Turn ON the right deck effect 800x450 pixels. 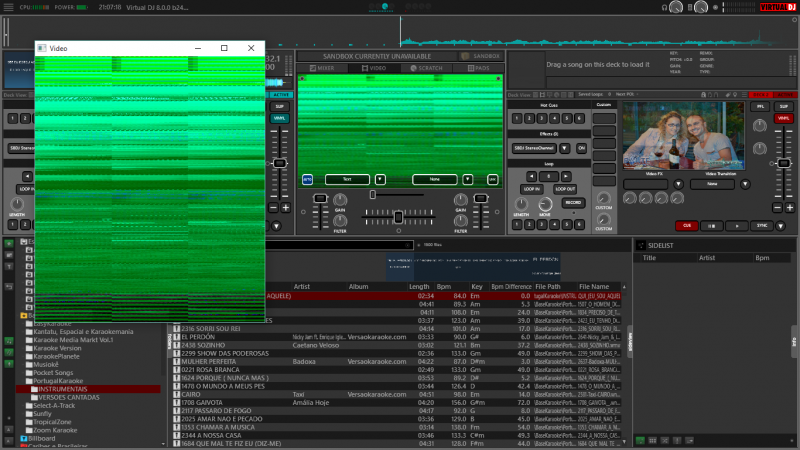click(581, 147)
